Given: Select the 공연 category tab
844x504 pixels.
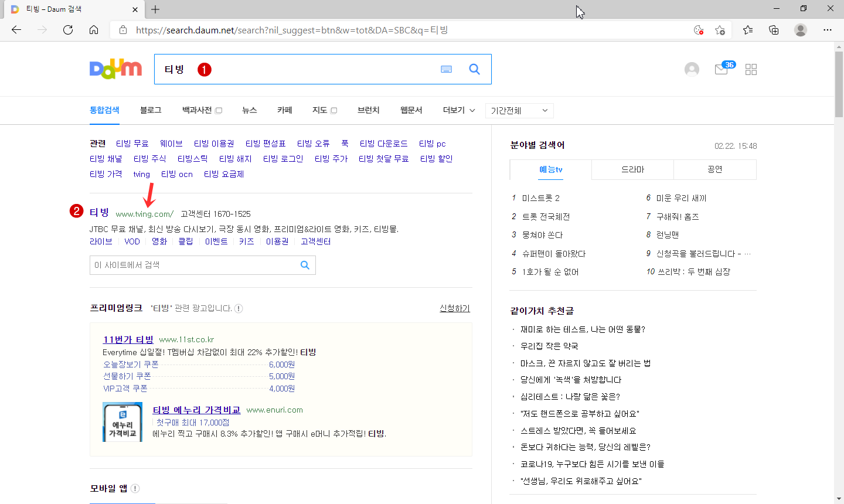Looking at the screenshot, I should point(715,169).
